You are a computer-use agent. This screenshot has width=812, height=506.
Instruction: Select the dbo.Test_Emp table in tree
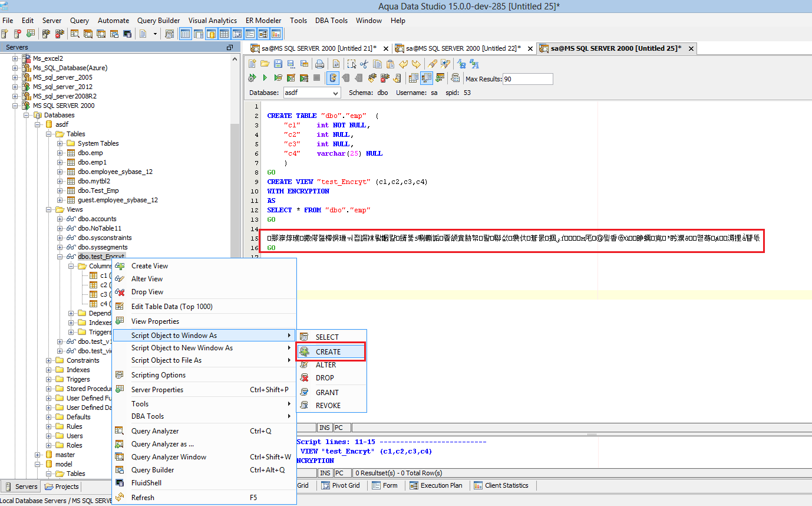pos(98,190)
